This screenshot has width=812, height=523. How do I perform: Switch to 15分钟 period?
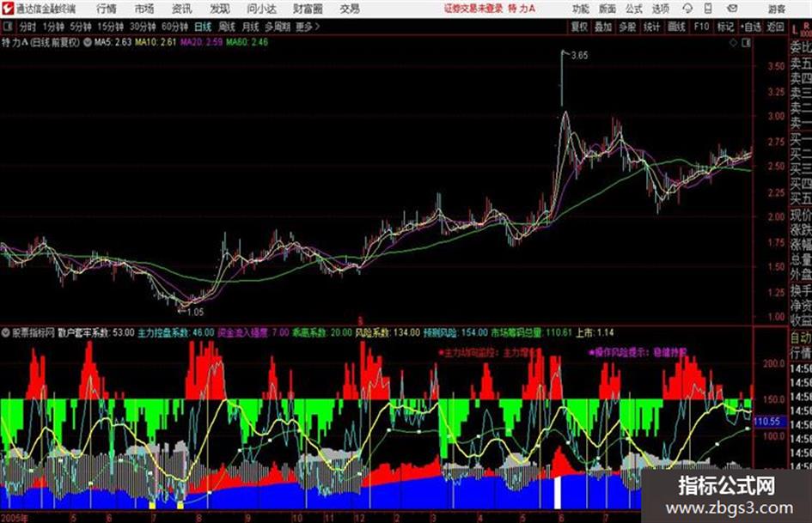[x=111, y=27]
